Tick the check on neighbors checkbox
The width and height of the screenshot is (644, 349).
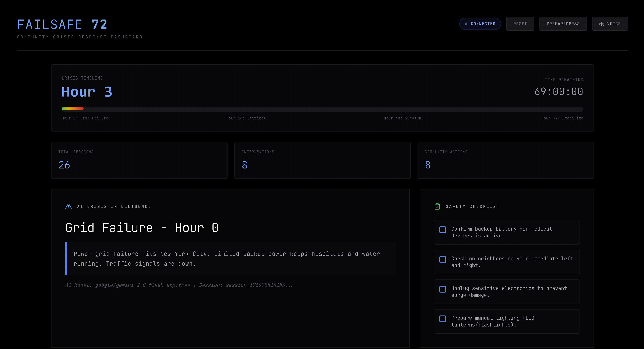click(x=443, y=259)
